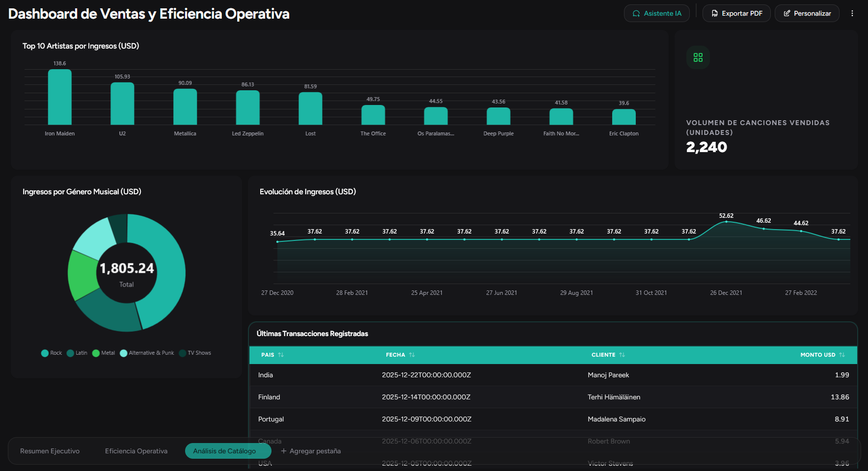Image resolution: width=868 pixels, height=471 pixels.
Task: Select the Análisis de Catálogo tab
Action: point(228,451)
